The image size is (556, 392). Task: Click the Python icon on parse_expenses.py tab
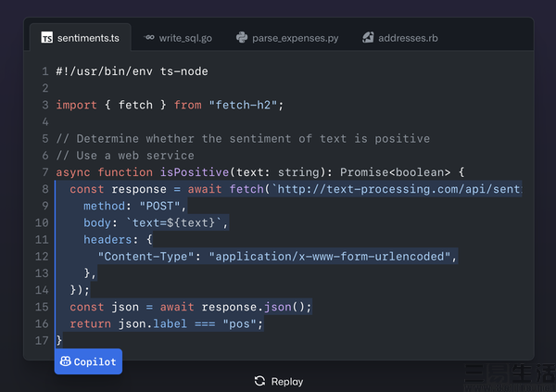point(242,38)
